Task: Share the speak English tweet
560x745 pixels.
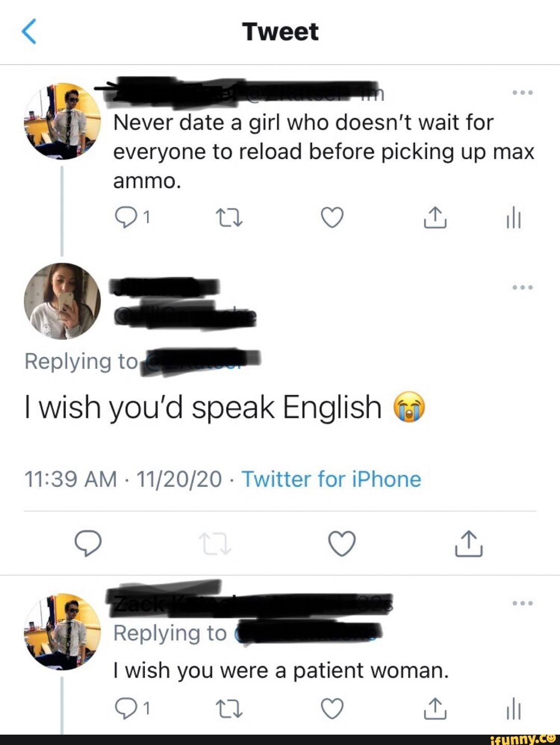Action: [469, 543]
